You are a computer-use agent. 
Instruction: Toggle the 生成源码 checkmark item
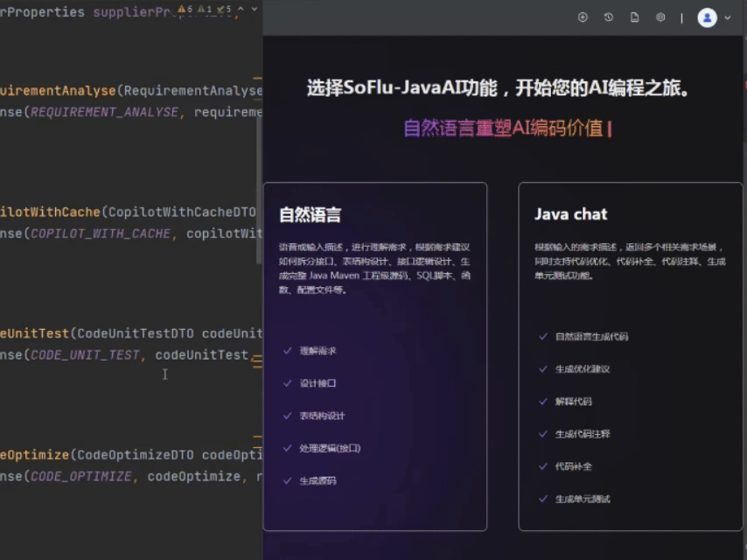[317, 480]
